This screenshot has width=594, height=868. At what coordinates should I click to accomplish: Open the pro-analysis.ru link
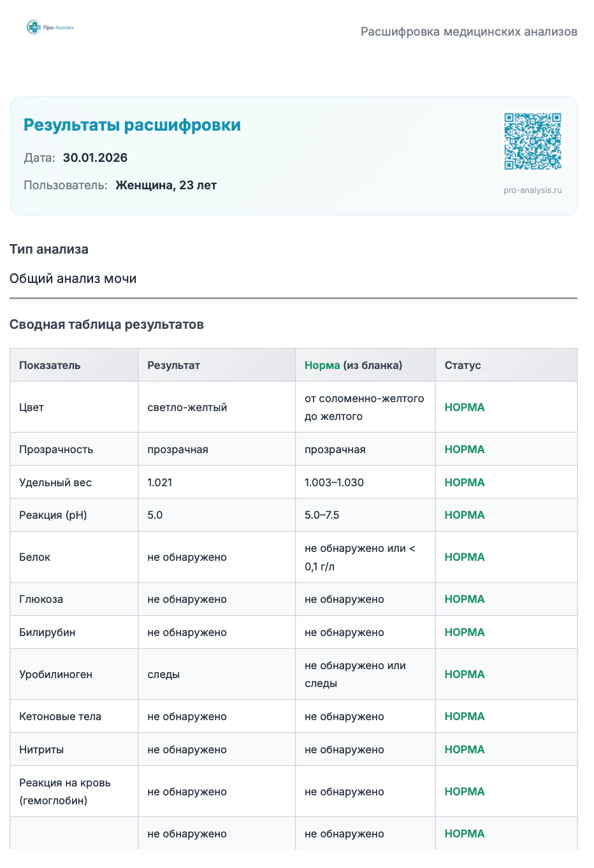tap(532, 190)
